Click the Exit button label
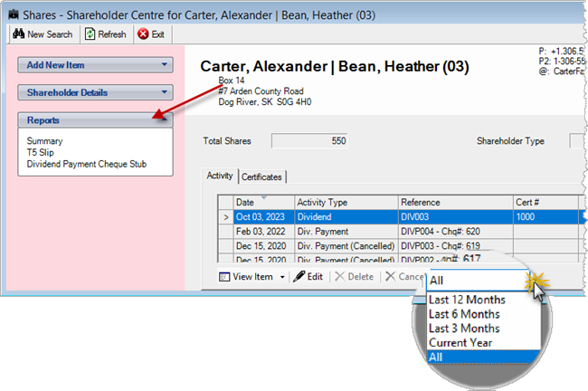This screenshot has height=391, width=588. point(158,34)
